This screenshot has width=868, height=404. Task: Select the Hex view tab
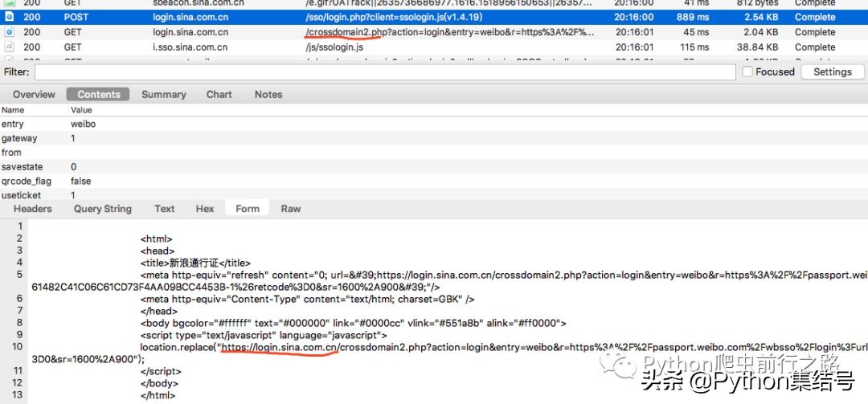(x=205, y=209)
